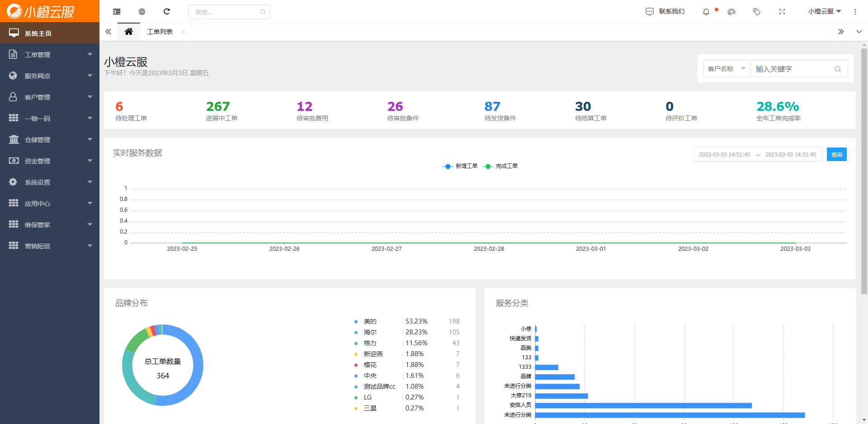Select 系统主页 in the sidebar
Viewport: 868px width, 424px height.
[50, 33]
